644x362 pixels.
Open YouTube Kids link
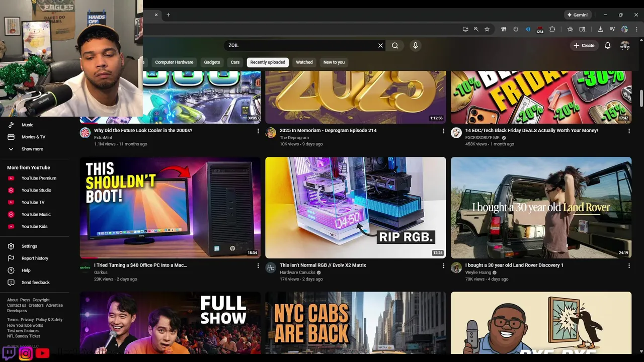tap(34, 226)
